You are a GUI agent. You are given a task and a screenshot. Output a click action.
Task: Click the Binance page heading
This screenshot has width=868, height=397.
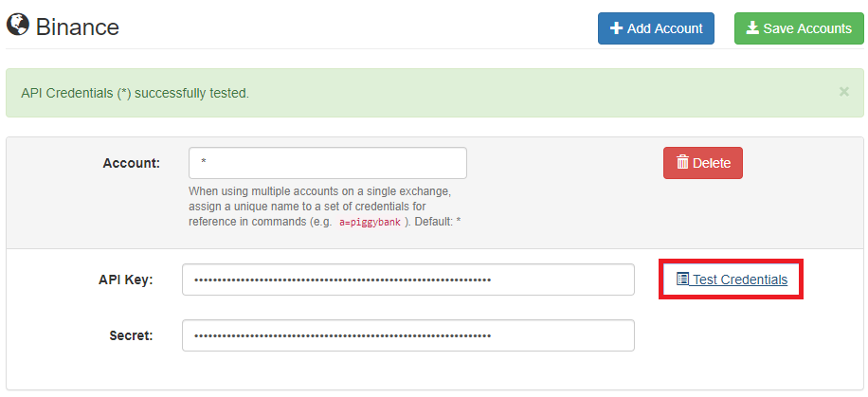coord(77,26)
